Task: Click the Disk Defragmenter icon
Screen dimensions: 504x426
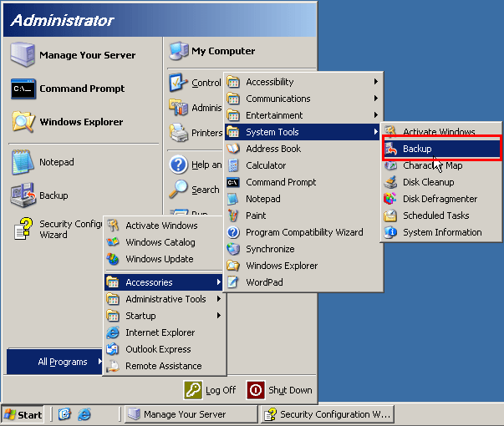Action: coord(390,199)
